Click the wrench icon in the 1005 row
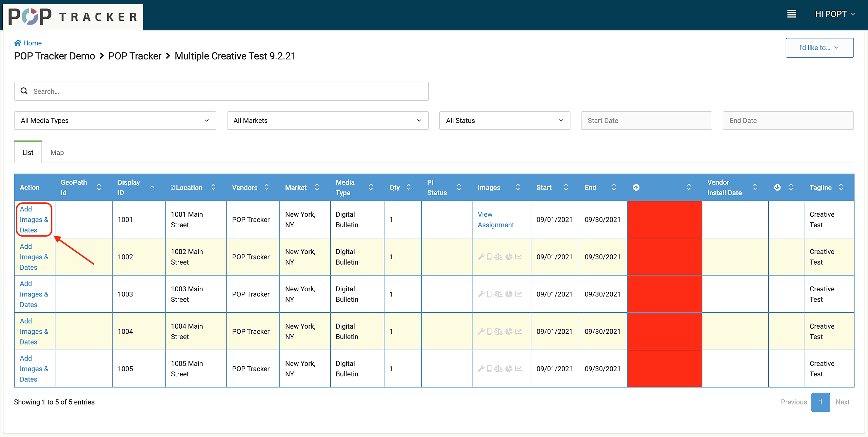This screenshot has width=868, height=437. [481, 369]
